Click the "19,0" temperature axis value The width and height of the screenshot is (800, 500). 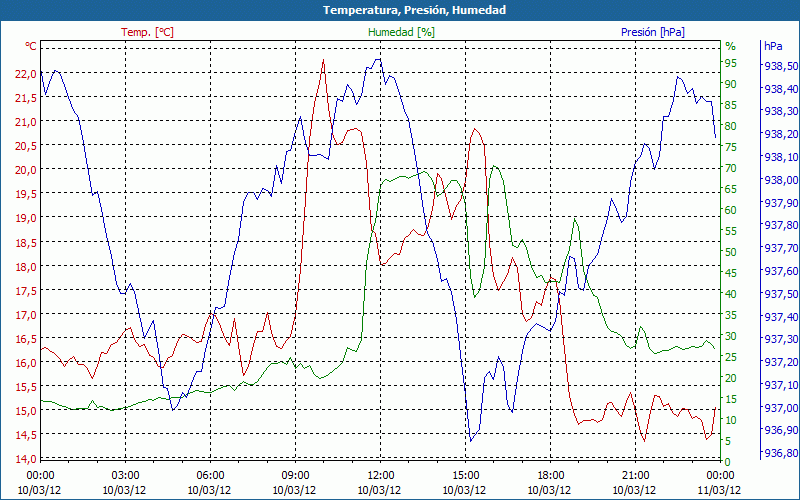point(26,218)
